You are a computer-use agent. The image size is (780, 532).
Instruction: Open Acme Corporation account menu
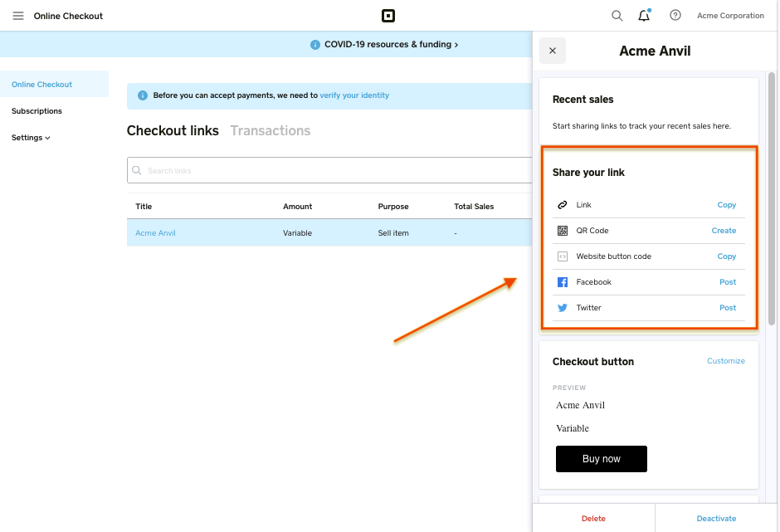point(730,16)
